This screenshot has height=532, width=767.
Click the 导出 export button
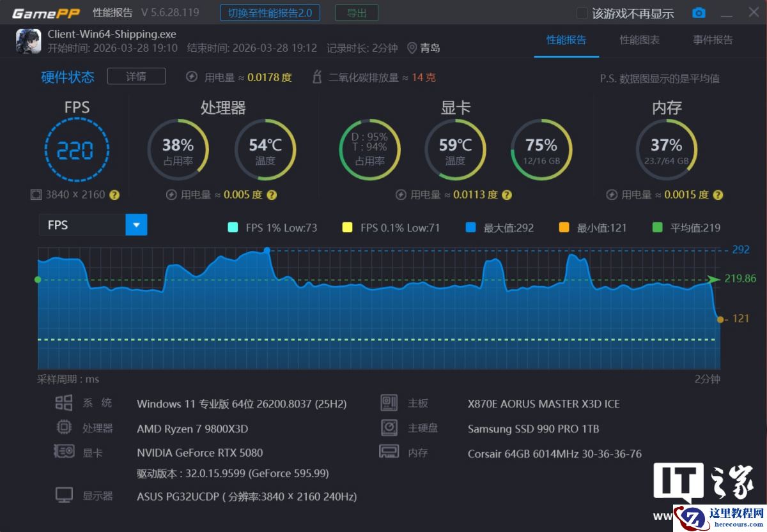(357, 13)
